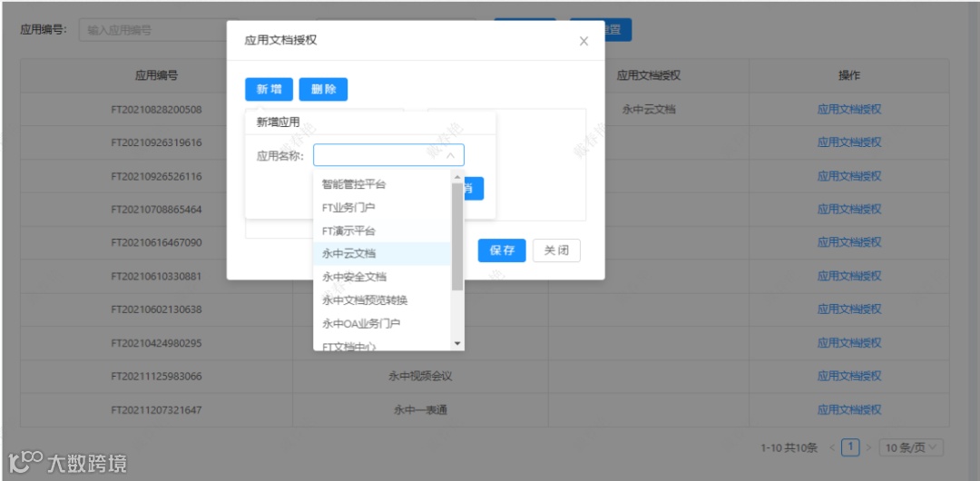Click cell FT20210828200508
The image size is (980, 481).
156,110
